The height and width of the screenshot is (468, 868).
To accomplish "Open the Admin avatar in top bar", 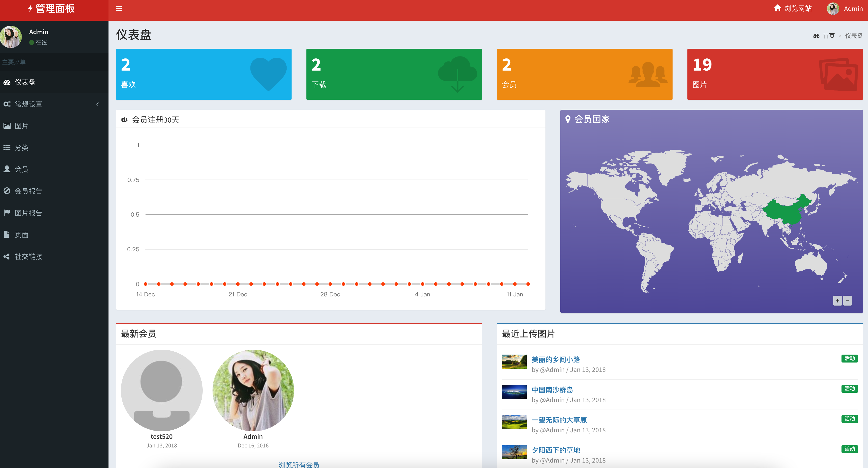I will pyautogui.click(x=833, y=8).
